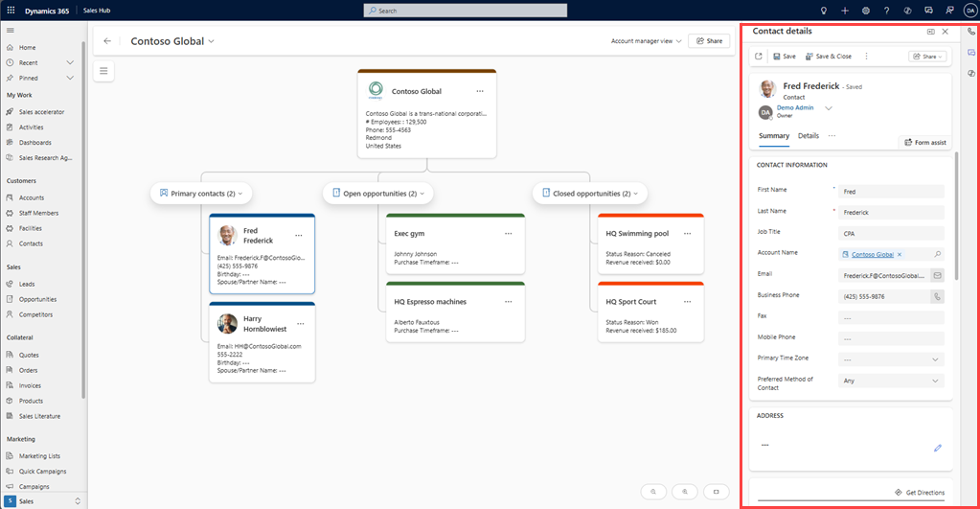Remove Contoso Global from Account Name
The width and height of the screenshot is (980, 509).
[900, 255]
